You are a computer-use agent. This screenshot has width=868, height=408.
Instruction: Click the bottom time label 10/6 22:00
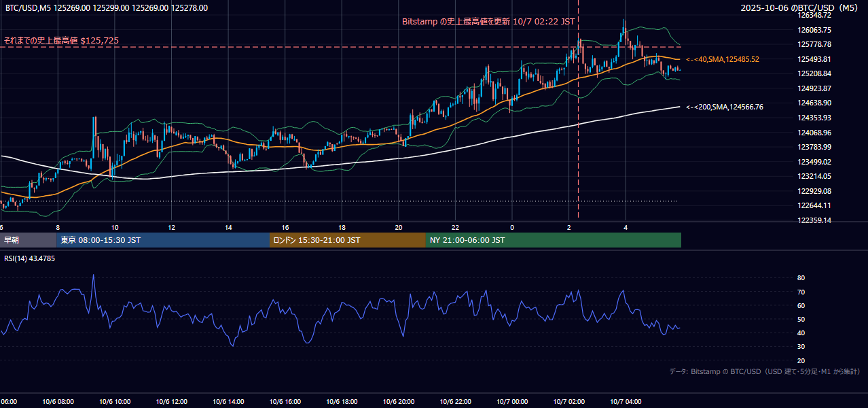point(455,401)
